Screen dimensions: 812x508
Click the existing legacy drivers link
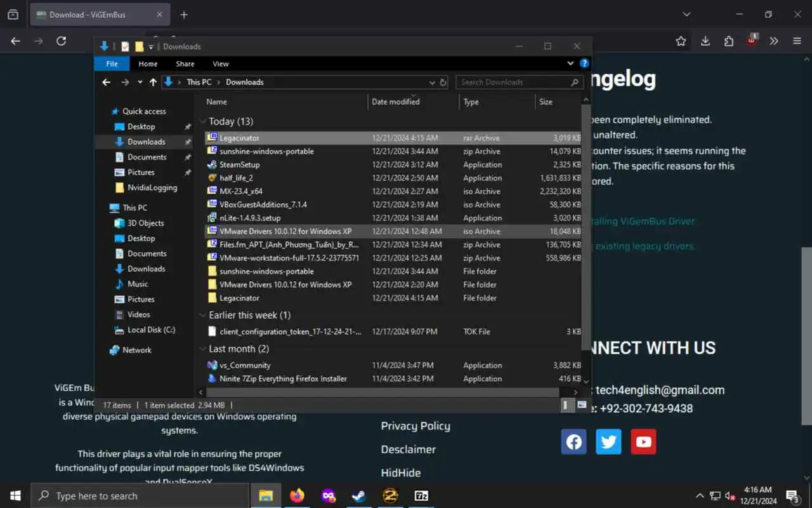[644, 246]
